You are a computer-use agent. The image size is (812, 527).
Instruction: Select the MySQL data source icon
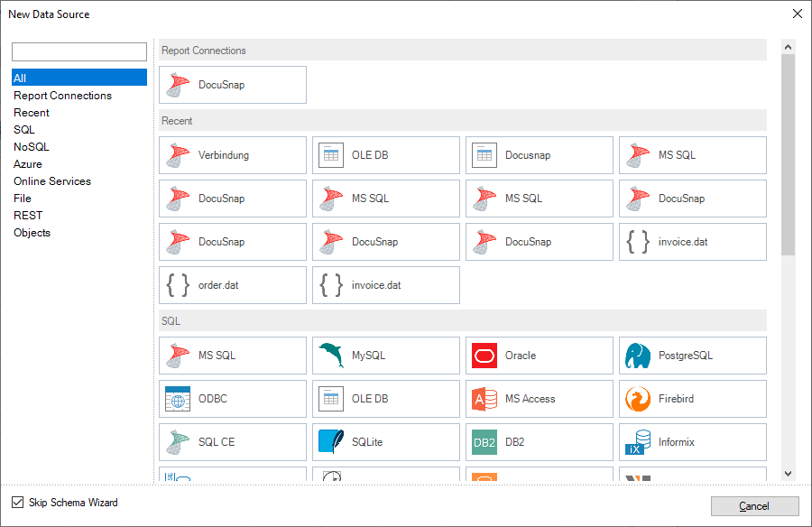(x=386, y=356)
